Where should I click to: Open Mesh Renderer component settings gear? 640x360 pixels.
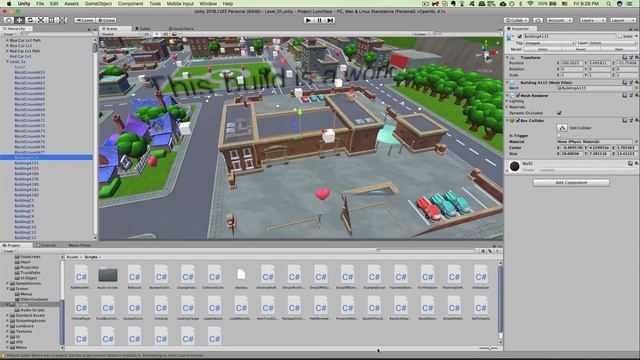pyautogui.click(x=636, y=96)
